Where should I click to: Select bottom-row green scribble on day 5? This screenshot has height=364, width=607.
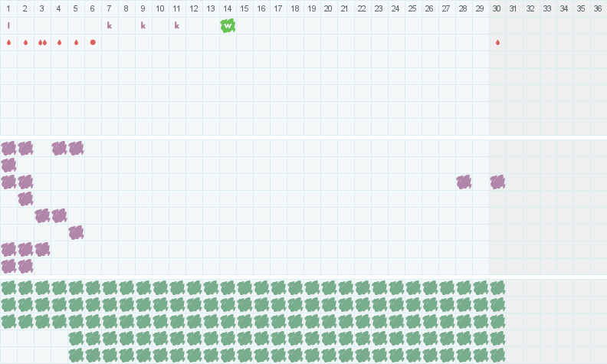pos(76,355)
